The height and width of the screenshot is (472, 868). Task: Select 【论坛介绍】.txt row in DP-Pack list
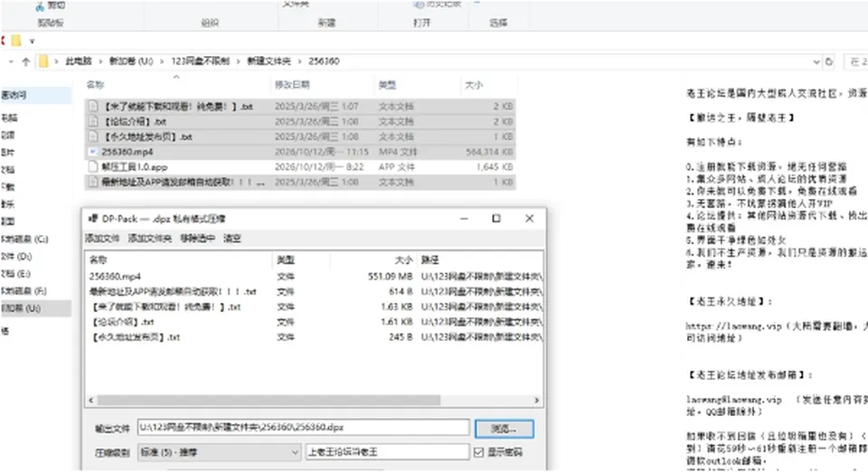tap(315, 322)
